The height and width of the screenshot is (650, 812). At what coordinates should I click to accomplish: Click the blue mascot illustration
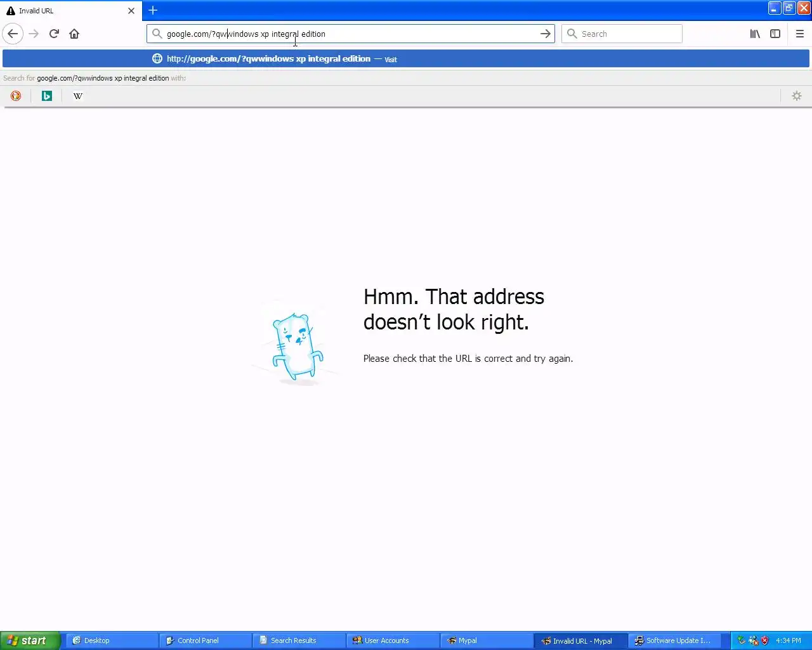(297, 347)
